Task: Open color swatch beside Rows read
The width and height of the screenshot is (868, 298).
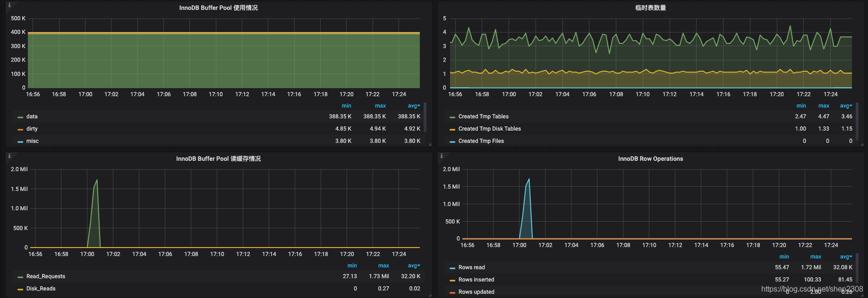Action: 452,268
